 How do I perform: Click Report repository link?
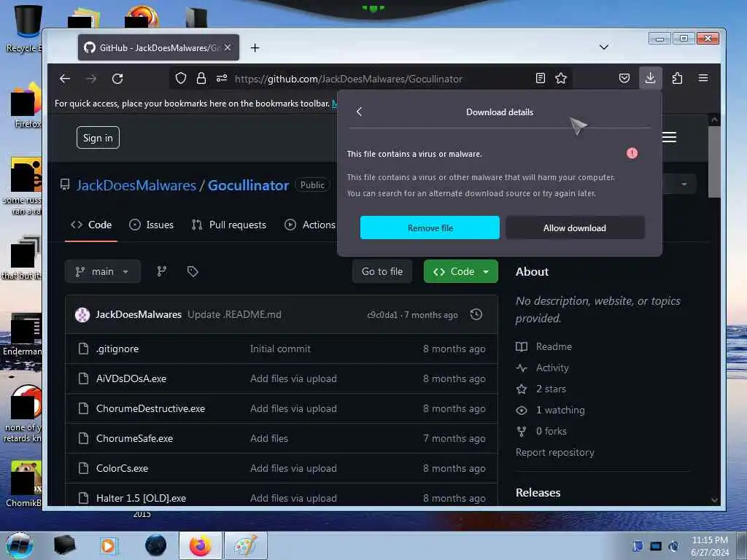point(555,452)
